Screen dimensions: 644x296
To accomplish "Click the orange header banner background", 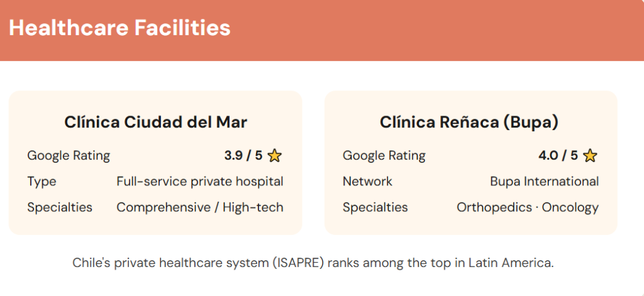I will [440, 30].
